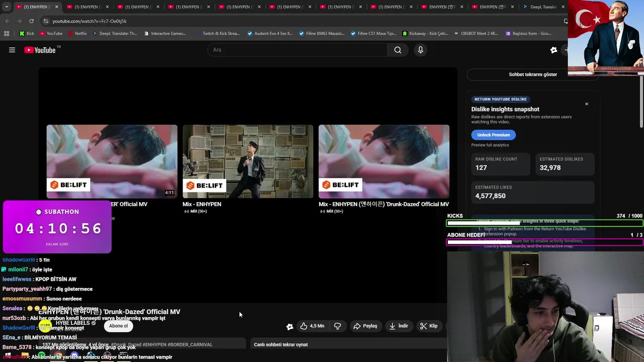Screen dimensions: 644x362
Task: Open the 'Preview full analytics' link
Action: 490,145
